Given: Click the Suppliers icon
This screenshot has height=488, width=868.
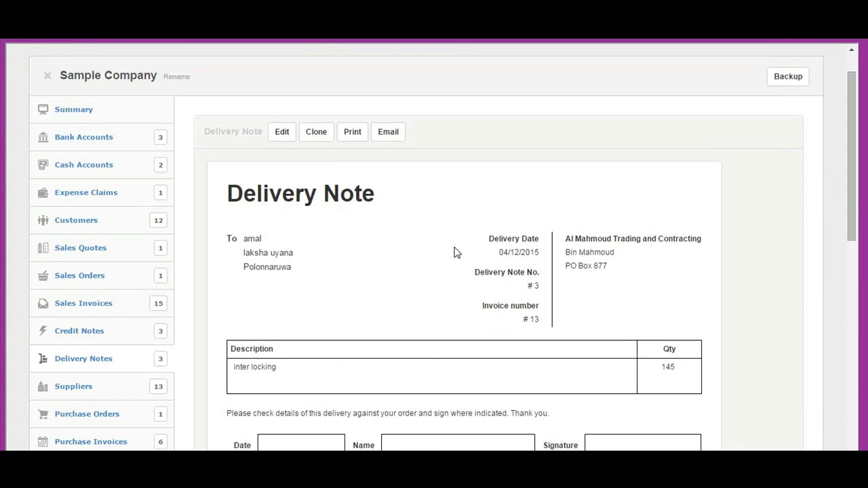Looking at the screenshot, I should pos(43,386).
